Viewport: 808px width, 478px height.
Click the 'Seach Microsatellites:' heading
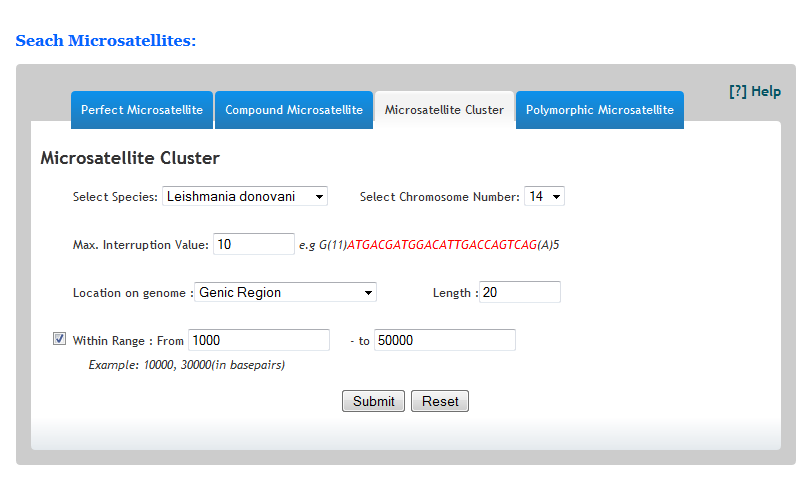click(106, 41)
